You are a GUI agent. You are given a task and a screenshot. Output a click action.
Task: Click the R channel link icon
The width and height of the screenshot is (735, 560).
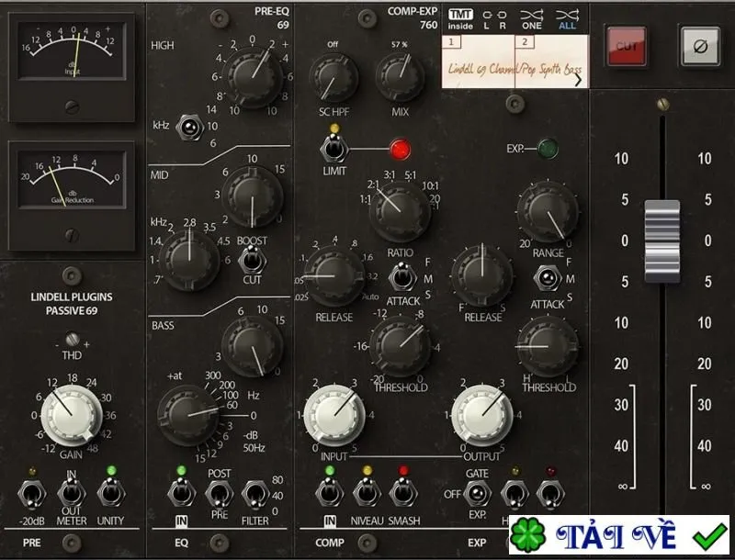502,20
